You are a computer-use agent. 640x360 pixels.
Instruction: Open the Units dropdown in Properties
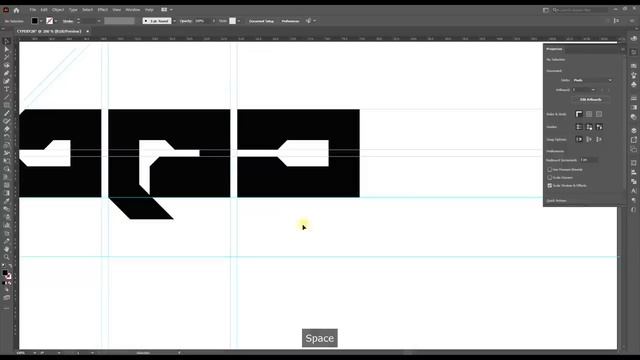[x=592, y=80]
